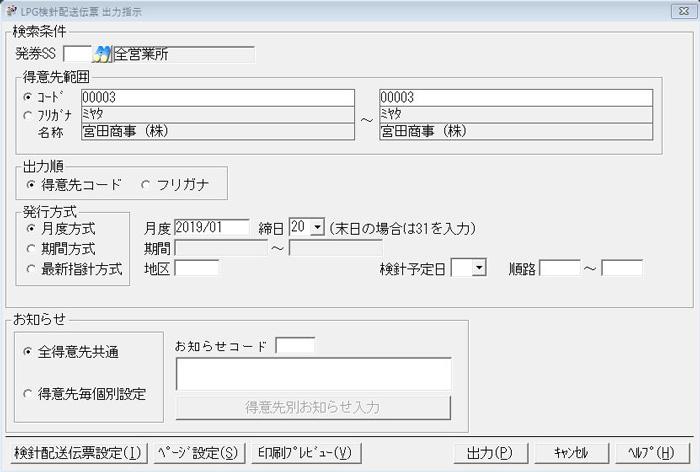
Task: Select 月度方式 issuing method
Action: coord(32,228)
